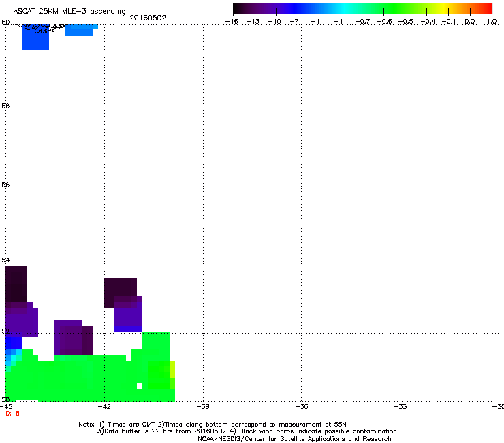The height and width of the screenshot is (443, 504).
Task: Click the colorbar tick label -4
Action: point(315,22)
